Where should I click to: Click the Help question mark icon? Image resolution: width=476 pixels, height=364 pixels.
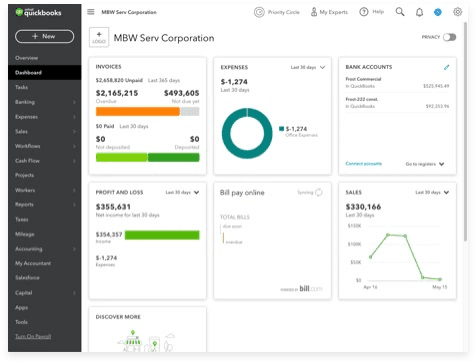pos(364,12)
